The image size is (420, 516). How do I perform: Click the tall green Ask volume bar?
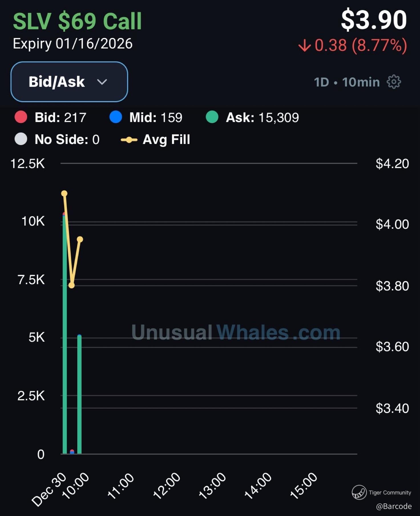65,343
